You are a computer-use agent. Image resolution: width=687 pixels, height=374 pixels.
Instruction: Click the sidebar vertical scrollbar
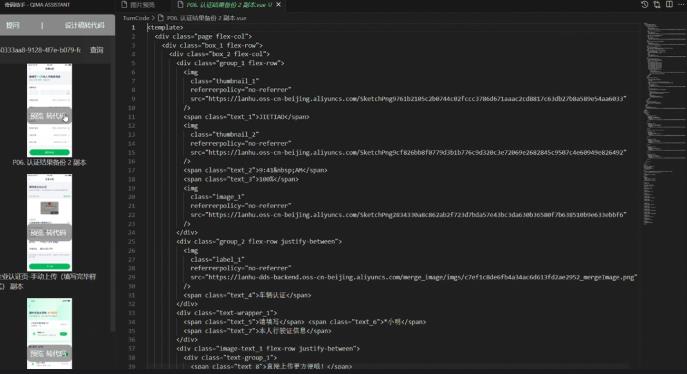click(x=113, y=197)
